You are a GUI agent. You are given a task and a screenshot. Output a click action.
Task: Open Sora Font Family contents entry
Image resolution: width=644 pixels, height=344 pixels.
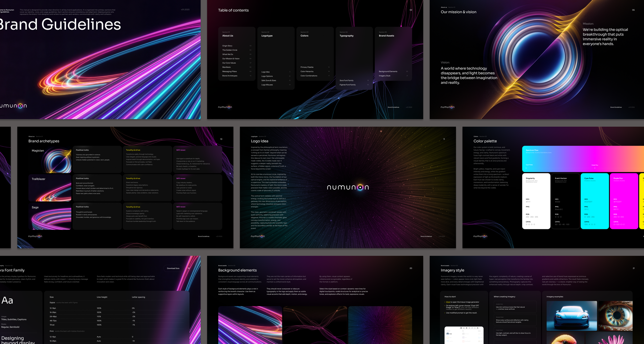click(346, 81)
